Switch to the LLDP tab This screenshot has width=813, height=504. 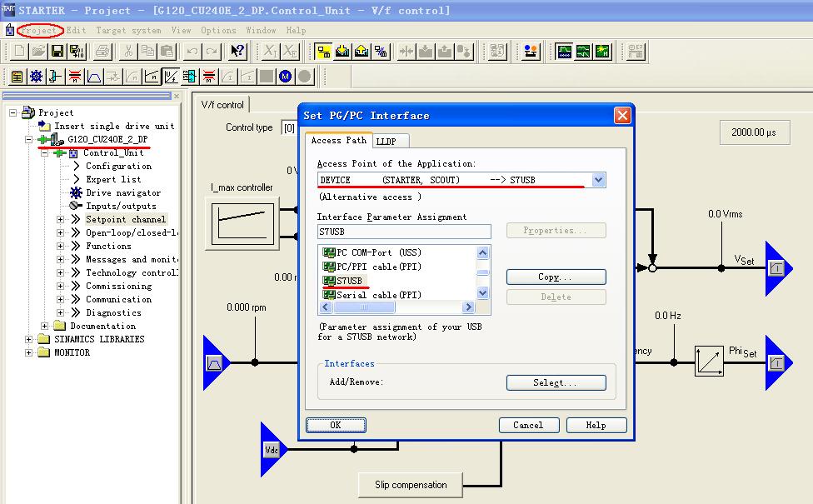coord(391,141)
